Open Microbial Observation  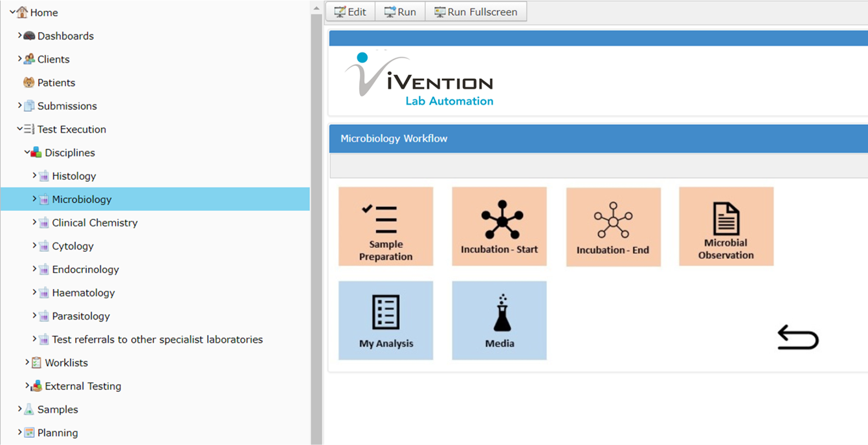pyautogui.click(x=726, y=226)
